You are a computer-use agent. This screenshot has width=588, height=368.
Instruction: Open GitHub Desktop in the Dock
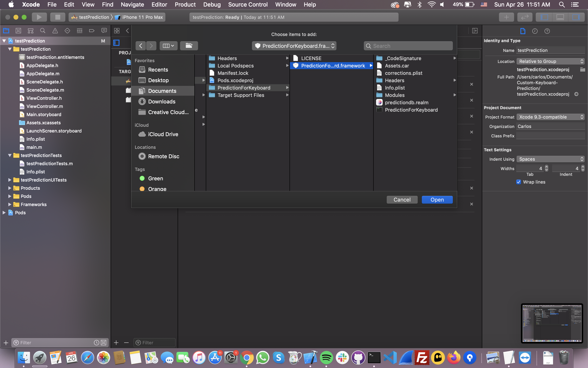358,358
